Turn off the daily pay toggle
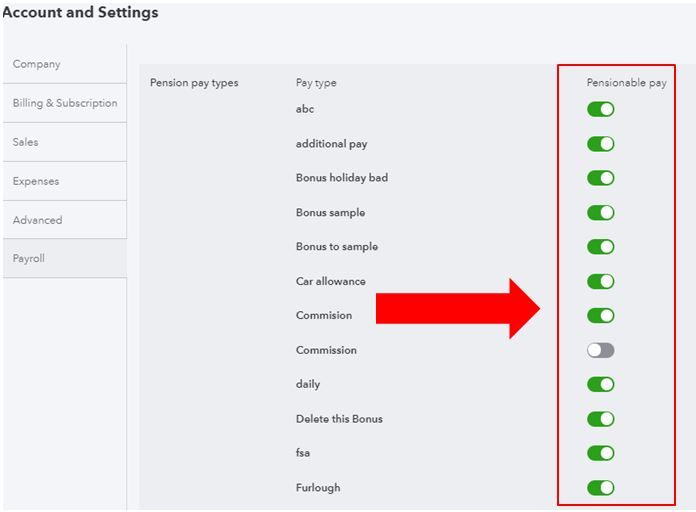This screenshot has width=696, height=512. (x=601, y=385)
